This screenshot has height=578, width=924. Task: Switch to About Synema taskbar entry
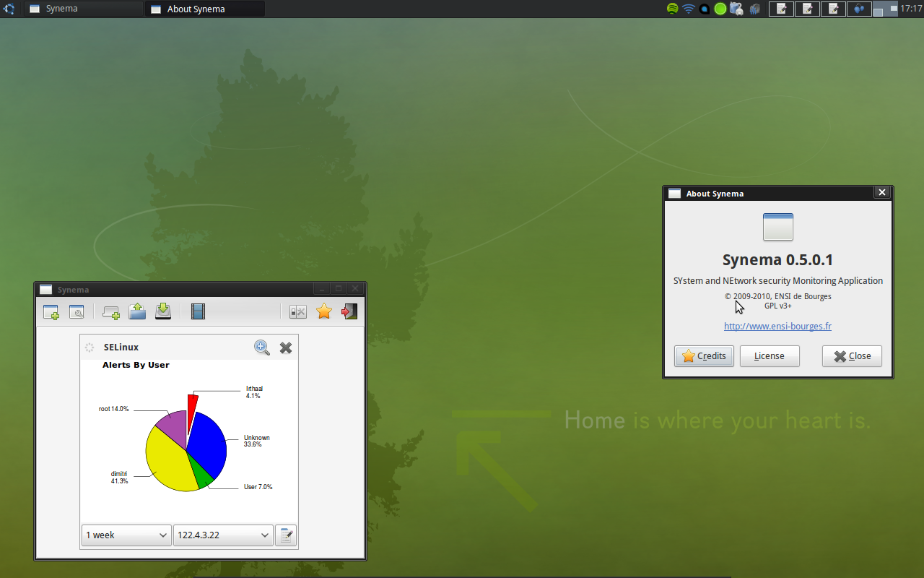click(x=205, y=9)
